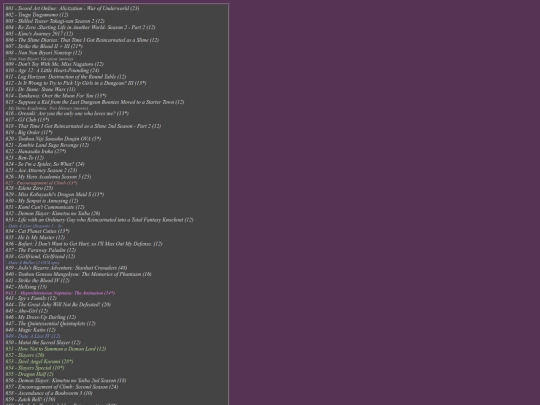Click So I'm a Spider, So What? entry
Screen dimensions: 540x405
45,164
